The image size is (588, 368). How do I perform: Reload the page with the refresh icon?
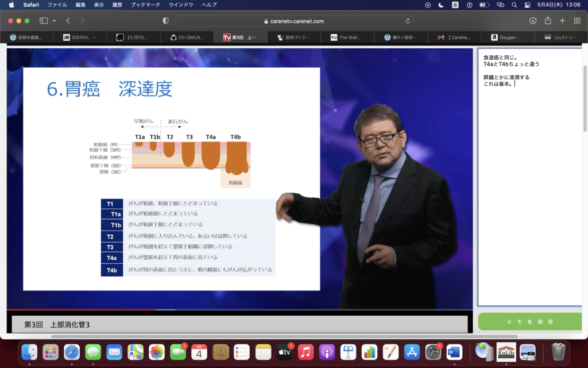[408, 21]
